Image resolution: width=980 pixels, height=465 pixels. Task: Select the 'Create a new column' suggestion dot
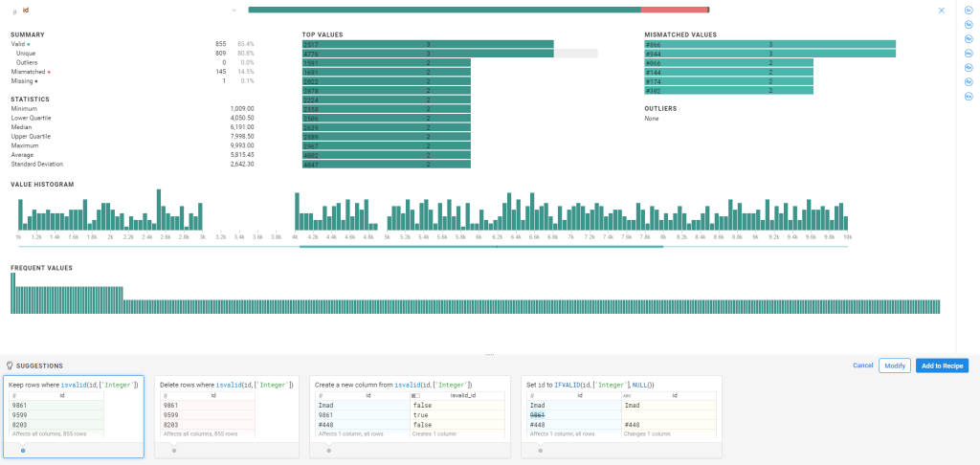tap(330, 450)
